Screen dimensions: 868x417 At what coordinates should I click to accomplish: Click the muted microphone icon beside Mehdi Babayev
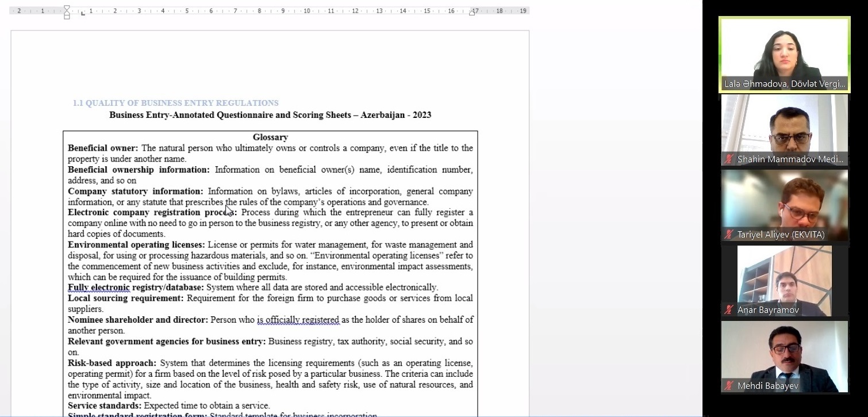(729, 385)
